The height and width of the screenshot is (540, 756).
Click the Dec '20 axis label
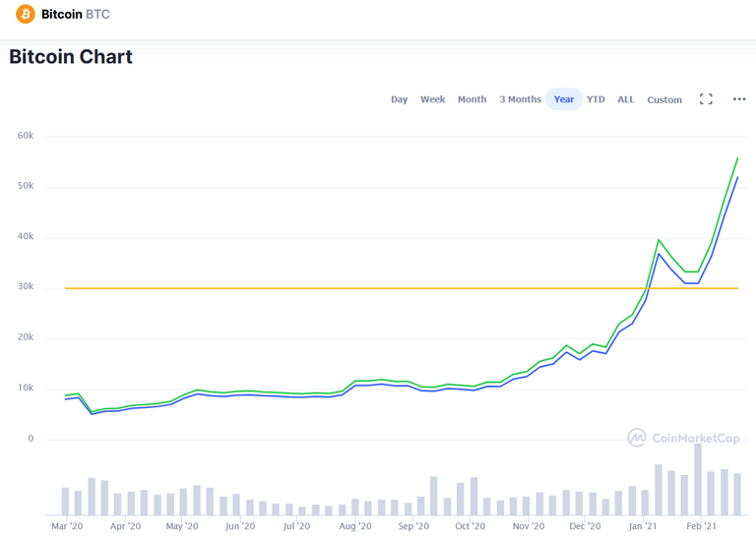(585, 526)
